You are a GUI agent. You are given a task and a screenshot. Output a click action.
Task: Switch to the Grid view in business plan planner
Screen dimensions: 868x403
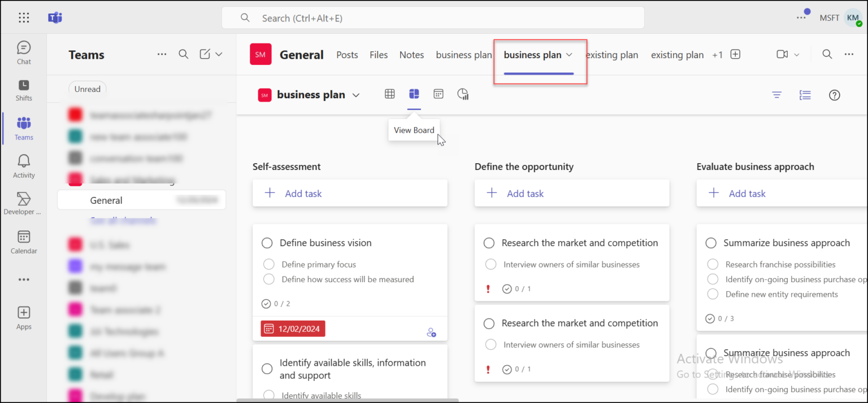tap(389, 94)
